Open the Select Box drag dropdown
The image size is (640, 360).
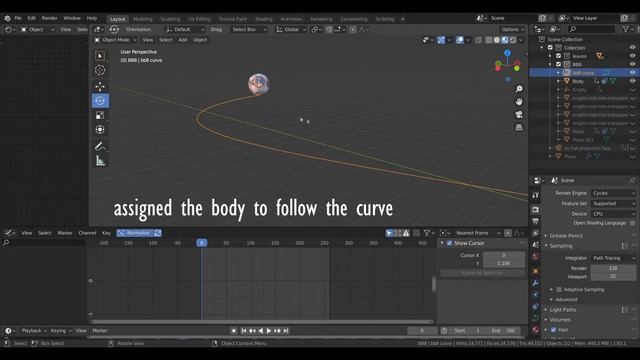248,29
